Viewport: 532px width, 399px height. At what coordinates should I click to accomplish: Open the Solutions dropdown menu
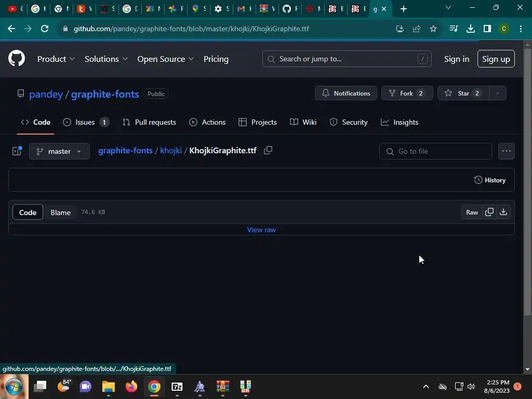click(106, 59)
